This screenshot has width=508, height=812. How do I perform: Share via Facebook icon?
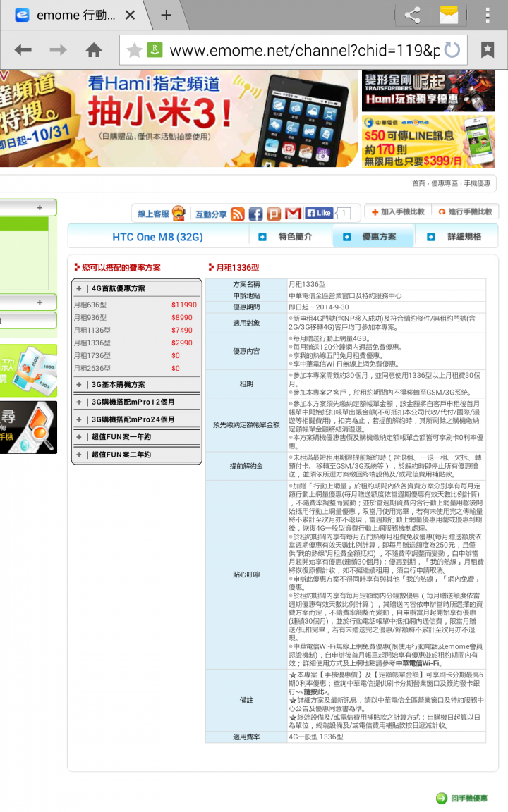point(255,214)
